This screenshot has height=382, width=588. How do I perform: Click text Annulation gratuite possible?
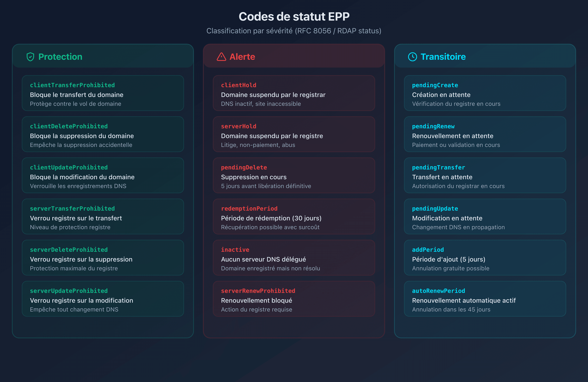(451, 268)
